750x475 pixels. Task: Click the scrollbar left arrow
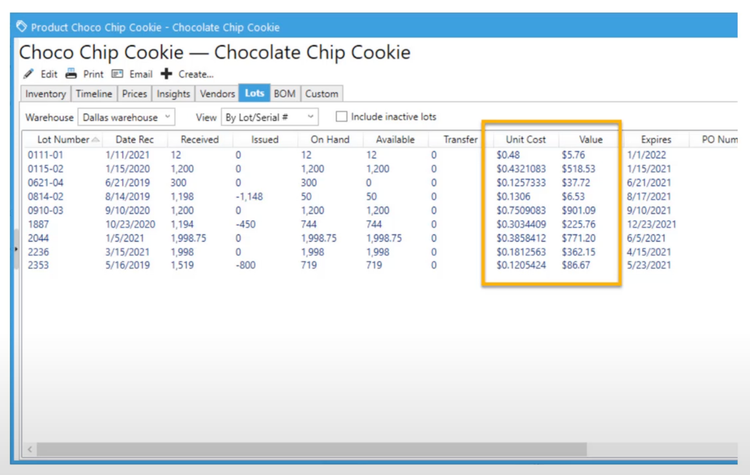point(30,449)
